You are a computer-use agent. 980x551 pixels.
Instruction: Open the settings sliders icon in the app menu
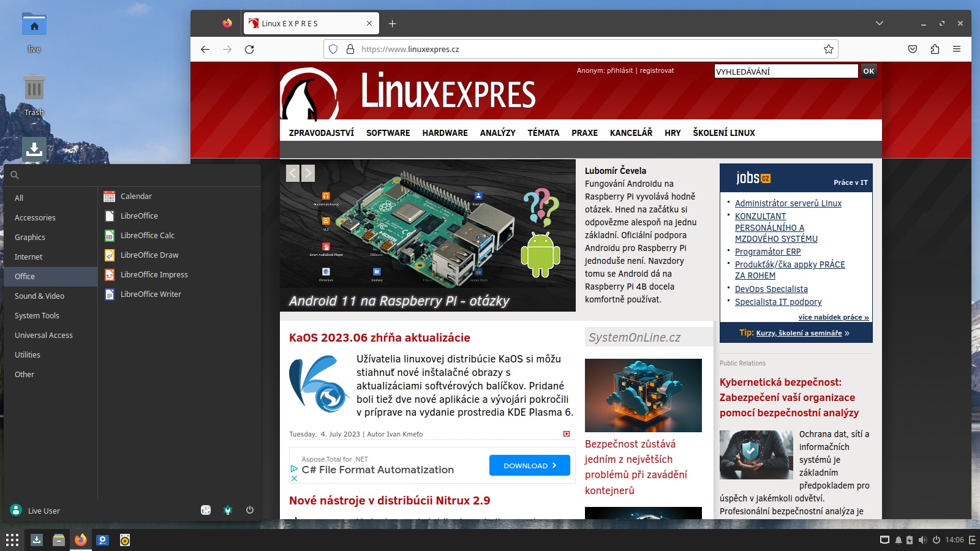pos(206,510)
